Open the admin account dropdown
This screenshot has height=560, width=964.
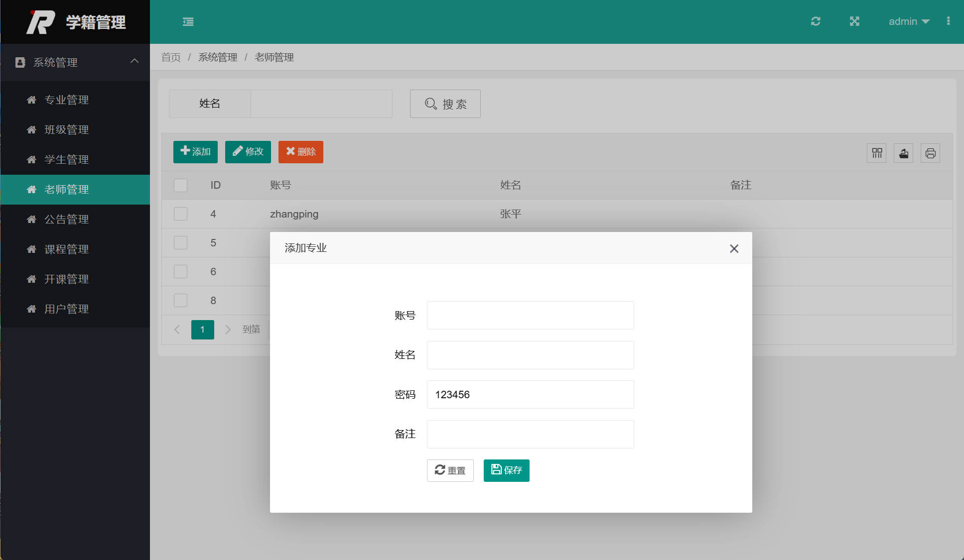pos(908,21)
